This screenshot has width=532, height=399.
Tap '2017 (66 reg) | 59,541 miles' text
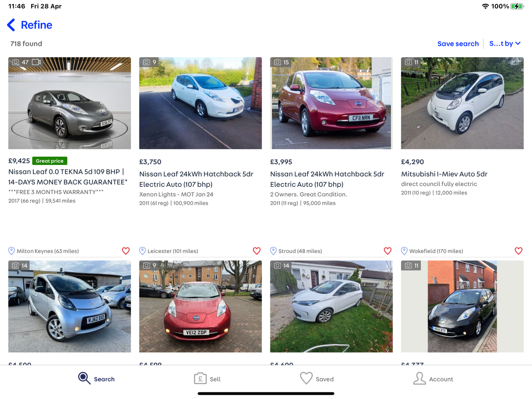click(42, 201)
